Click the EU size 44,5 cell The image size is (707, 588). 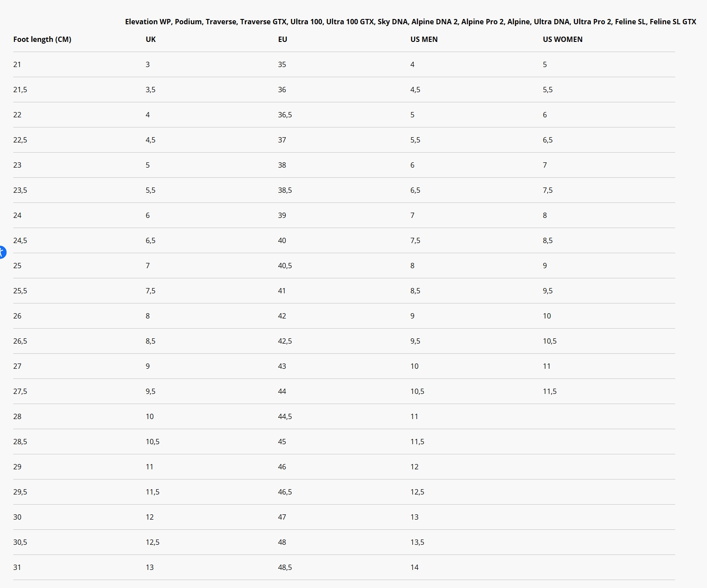285,416
